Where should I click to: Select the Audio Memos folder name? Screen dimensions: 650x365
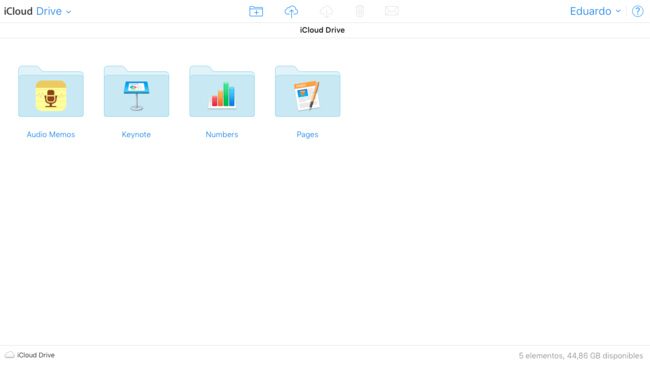[x=51, y=134]
